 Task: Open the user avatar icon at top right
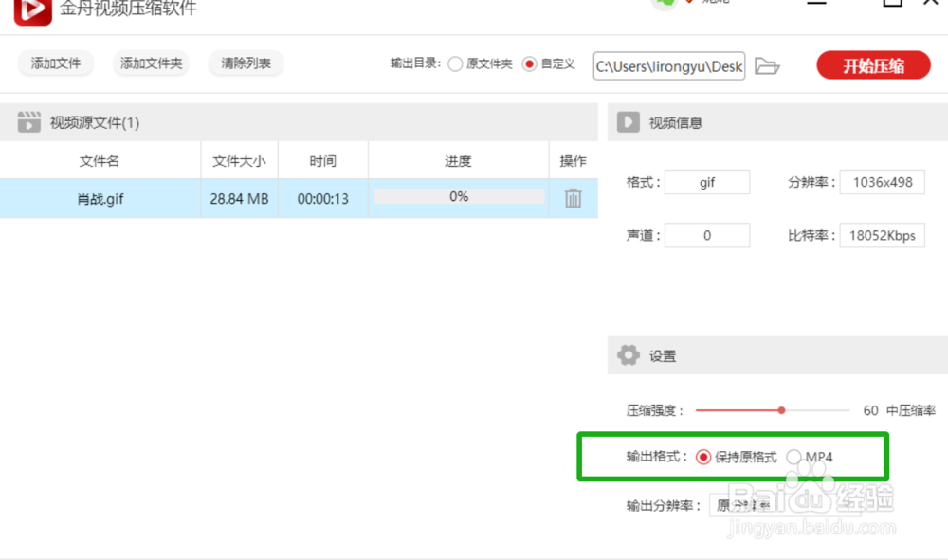tap(664, 3)
